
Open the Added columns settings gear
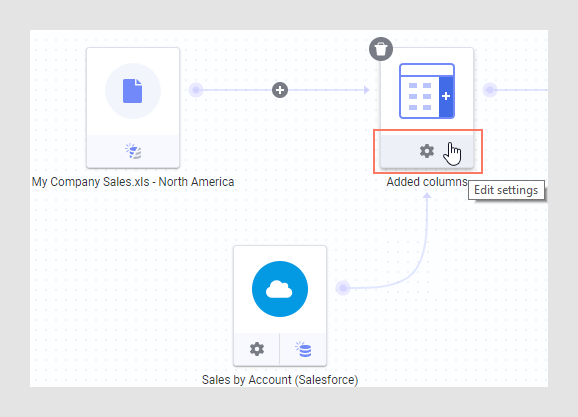tap(427, 151)
